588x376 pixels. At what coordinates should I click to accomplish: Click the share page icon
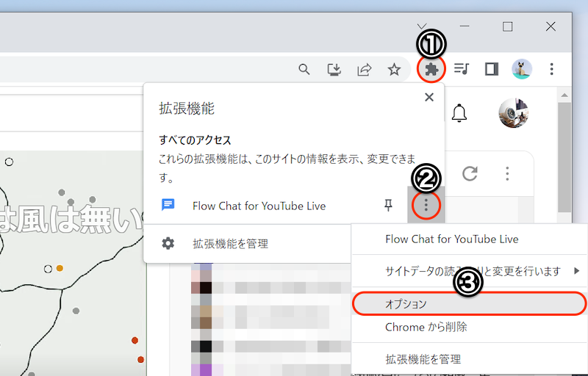(365, 70)
